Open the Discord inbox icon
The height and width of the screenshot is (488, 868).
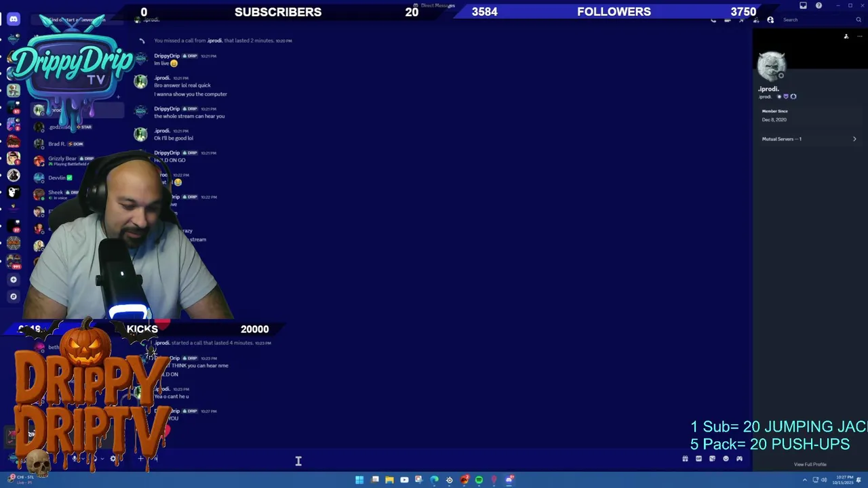coord(804,5)
